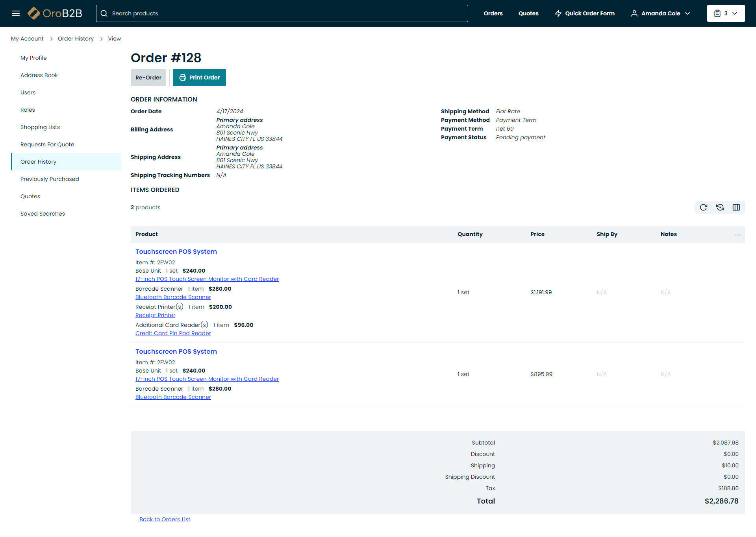Expand the shopping list dropdown showing 3
Screen dimensions: 756x537
point(726,13)
